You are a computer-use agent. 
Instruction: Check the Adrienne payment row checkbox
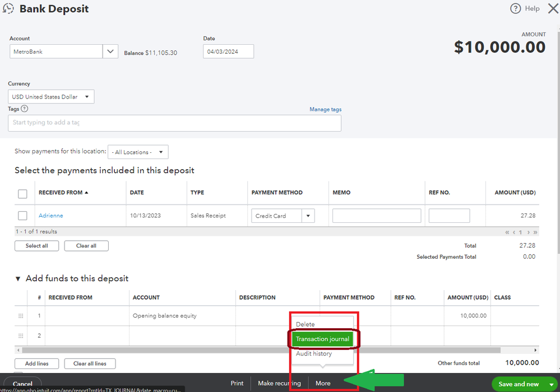click(x=22, y=216)
